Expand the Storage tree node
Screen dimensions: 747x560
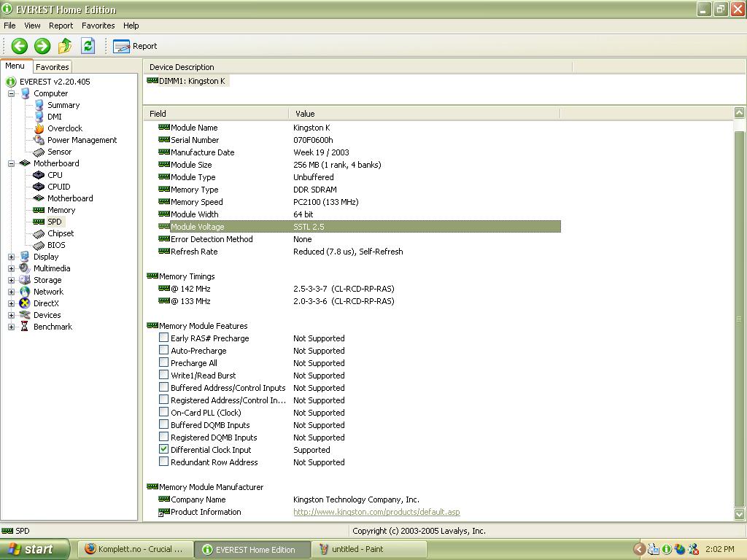click(x=12, y=281)
